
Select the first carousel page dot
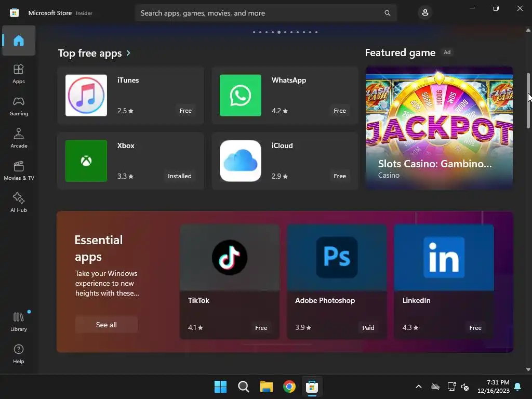pyautogui.click(x=254, y=32)
